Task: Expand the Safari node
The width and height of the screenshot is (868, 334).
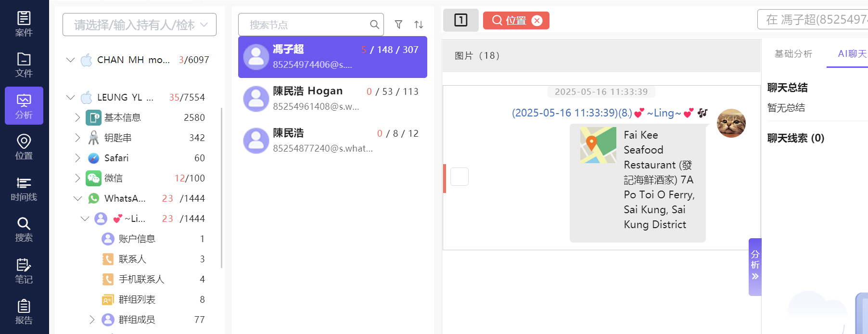Action: coord(77,158)
